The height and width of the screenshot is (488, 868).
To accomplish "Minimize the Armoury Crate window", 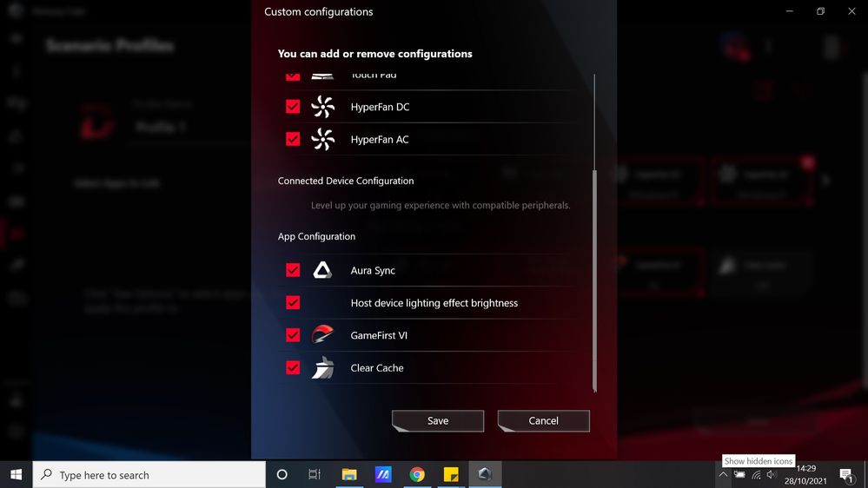I will pos(790,11).
